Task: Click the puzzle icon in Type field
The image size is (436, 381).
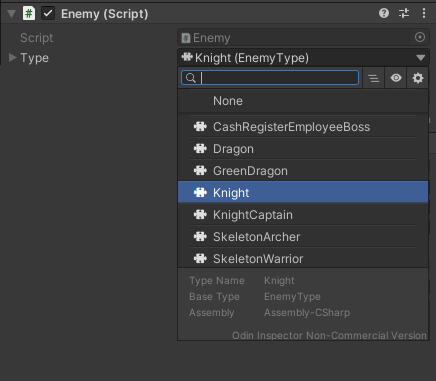Action: pos(187,57)
